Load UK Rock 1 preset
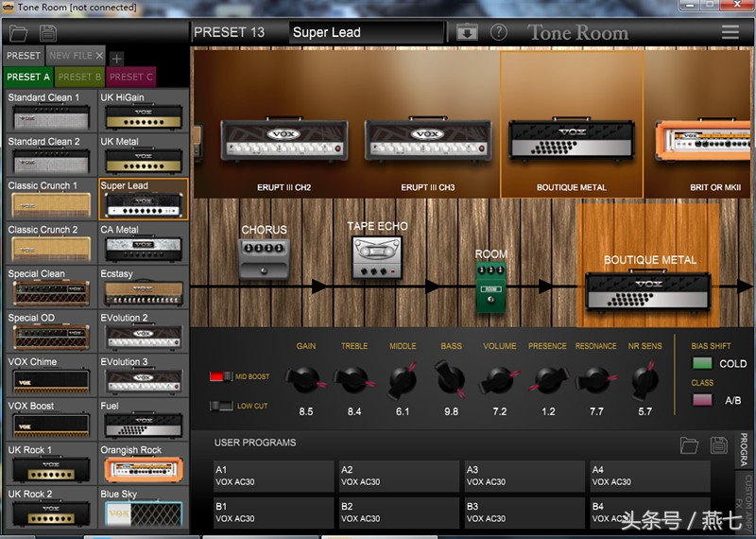 click(51, 463)
